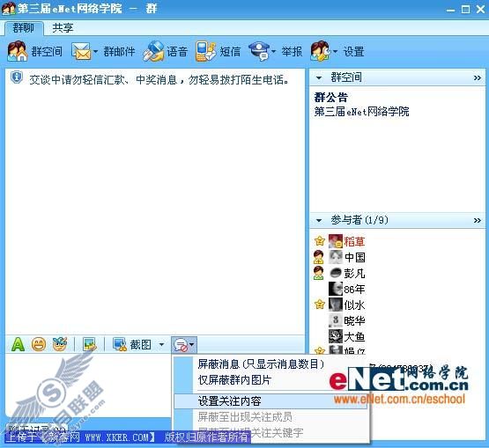
Task: Open the message blocking dropdown button
Action: click(184, 345)
